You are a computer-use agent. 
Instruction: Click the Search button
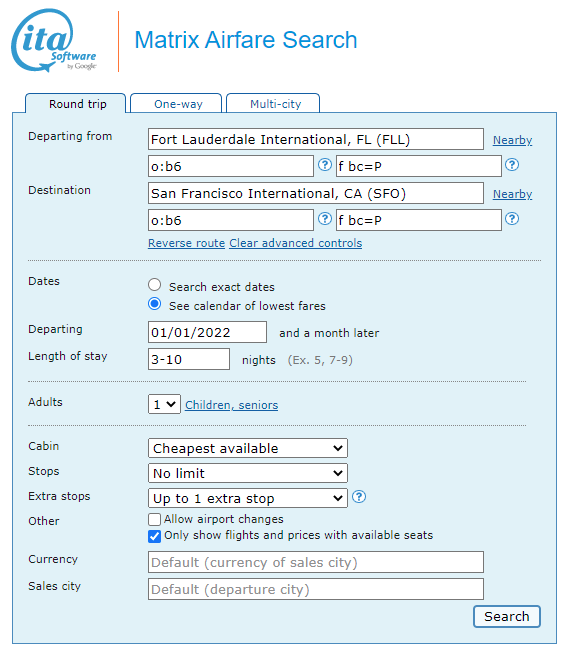[507, 616]
